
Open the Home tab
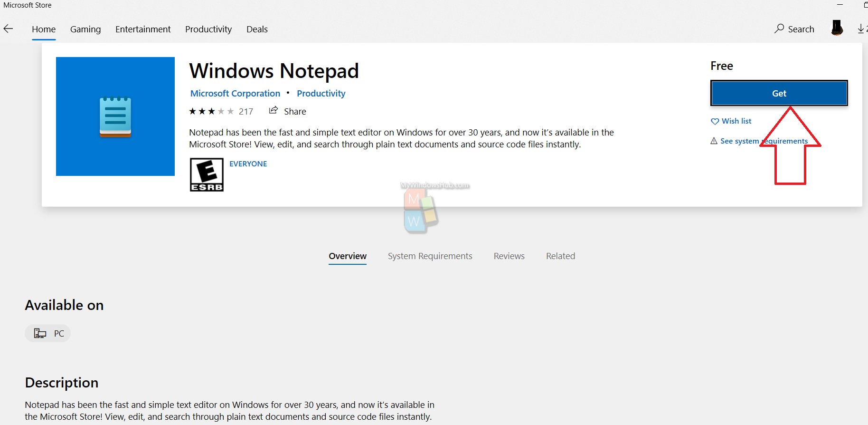click(x=44, y=29)
